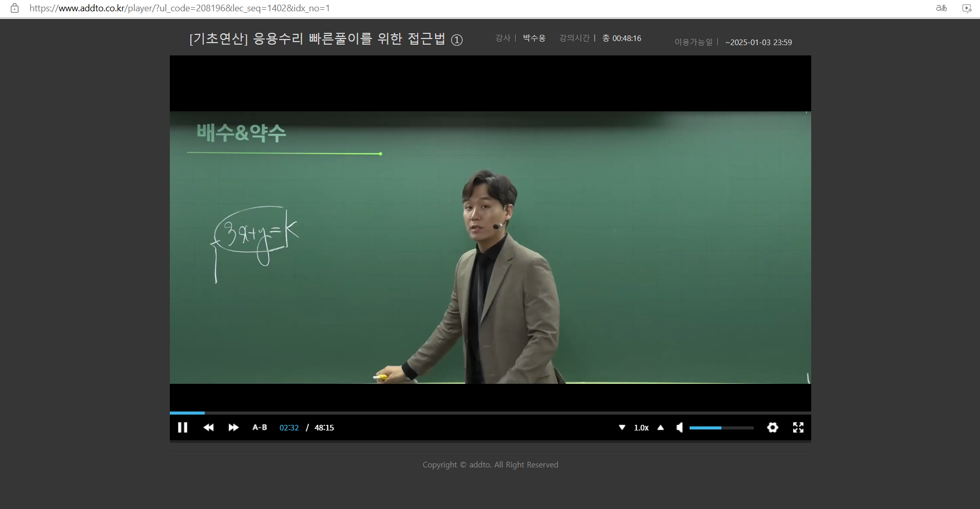Click the 02:32 current time display
Screen dimensions: 980x509
coord(289,427)
